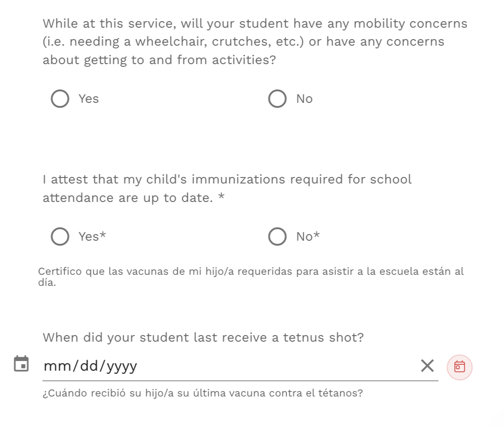Click the mobility concerns question text
Viewport: 504px width, 426px height.
(255, 42)
